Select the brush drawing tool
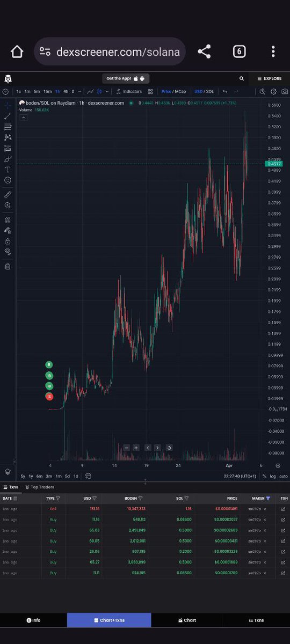Viewport: 290px width, 644px height. (8, 159)
